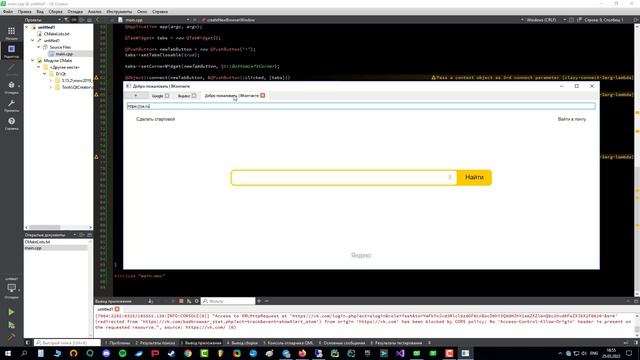Toggle the left sidebar visibility icon
Screen dimensions: 640x360
pyautogui.click(x=28, y=343)
